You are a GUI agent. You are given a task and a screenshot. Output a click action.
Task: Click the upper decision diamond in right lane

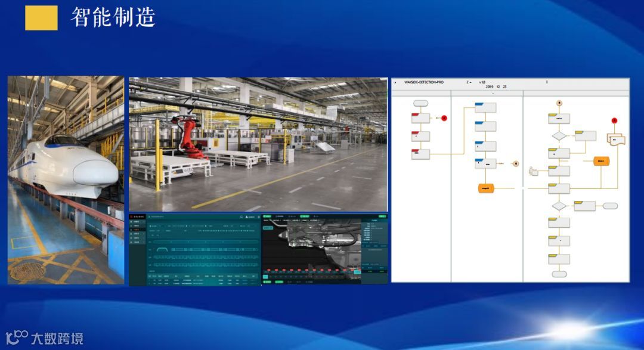click(559, 136)
